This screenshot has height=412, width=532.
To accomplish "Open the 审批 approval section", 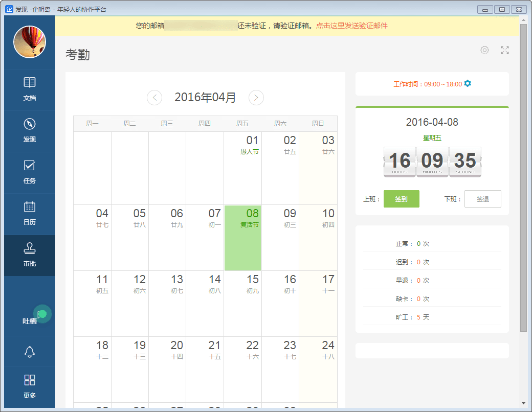I will point(30,255).
